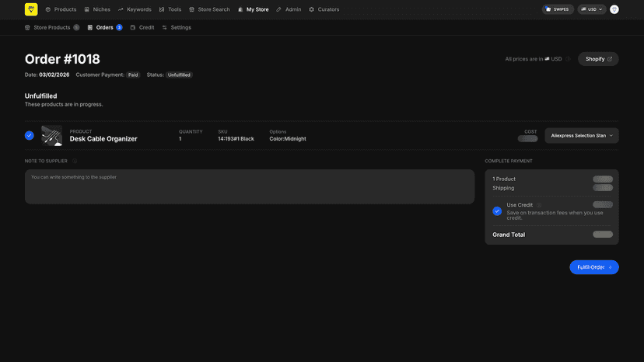This screenshot has width=644, height=362.
Task: Click the Admin pencil icon
Action: coord(278,9)
